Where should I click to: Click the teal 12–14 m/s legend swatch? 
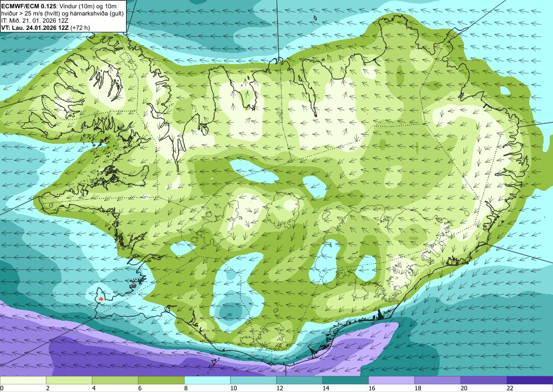[x=299, y=380]
